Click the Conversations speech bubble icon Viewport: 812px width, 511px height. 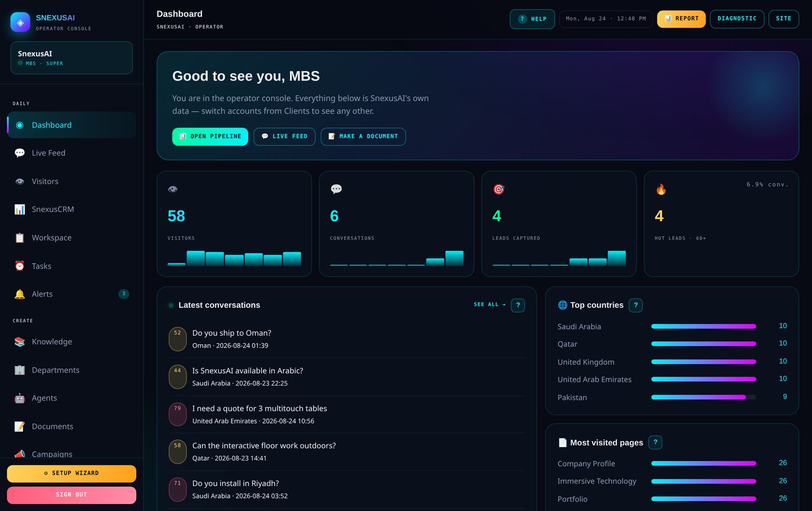coord(336,189)
